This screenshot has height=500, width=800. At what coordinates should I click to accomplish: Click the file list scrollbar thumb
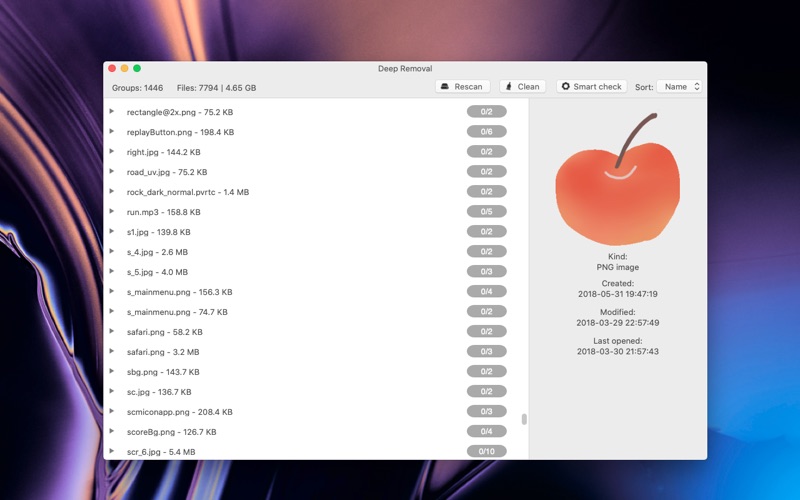524,419
